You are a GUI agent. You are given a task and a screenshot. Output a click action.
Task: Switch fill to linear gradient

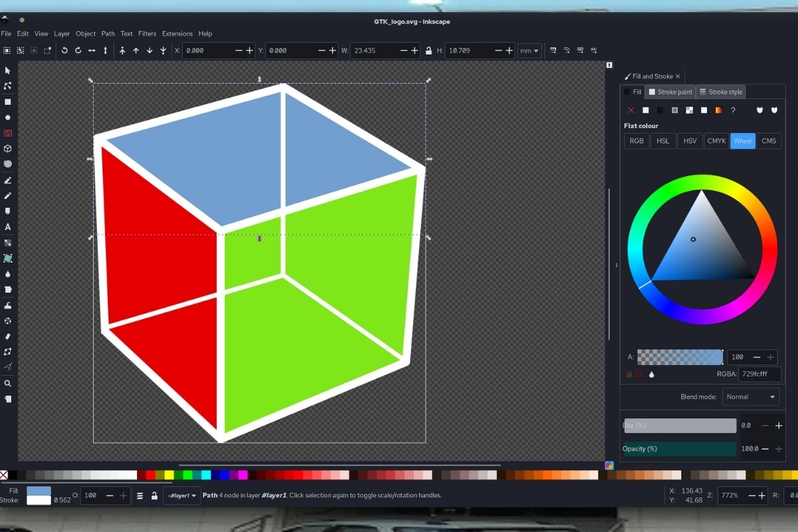tap(660, 110)
